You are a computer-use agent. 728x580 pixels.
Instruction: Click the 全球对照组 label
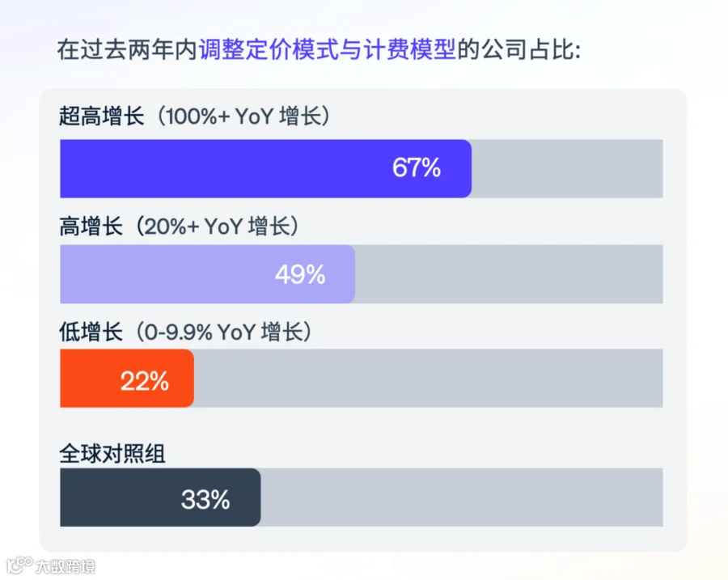click(112, 454)
